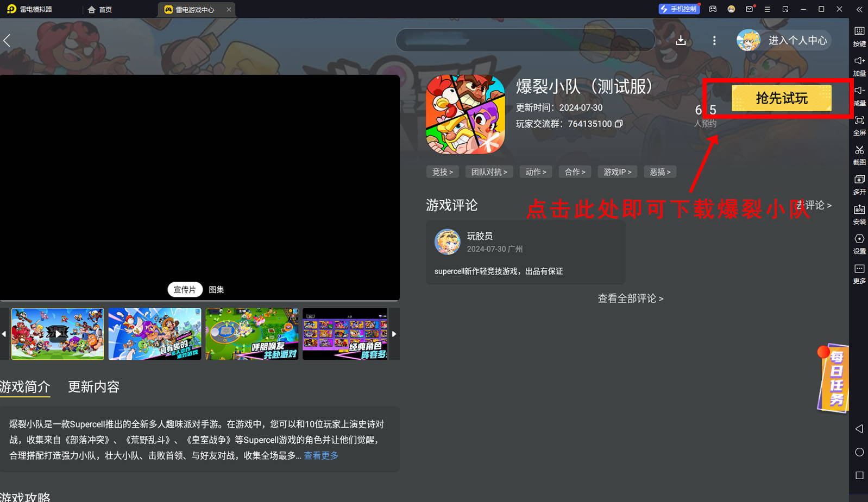Click the 雷电模拟器 logo

(11, 9)
